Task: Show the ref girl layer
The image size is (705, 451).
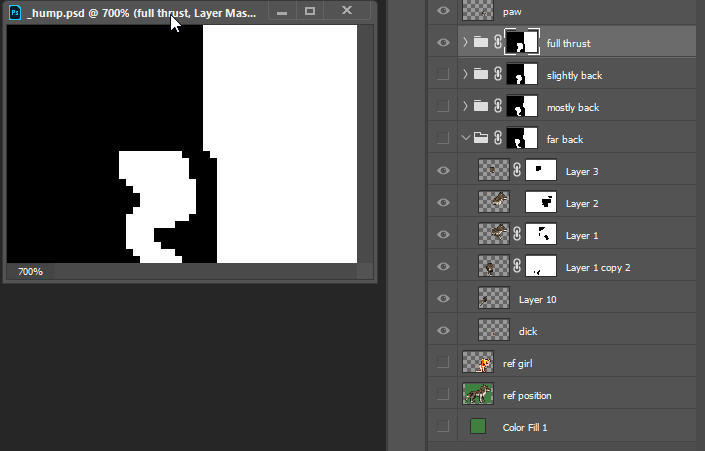Action: pos(443,363)
